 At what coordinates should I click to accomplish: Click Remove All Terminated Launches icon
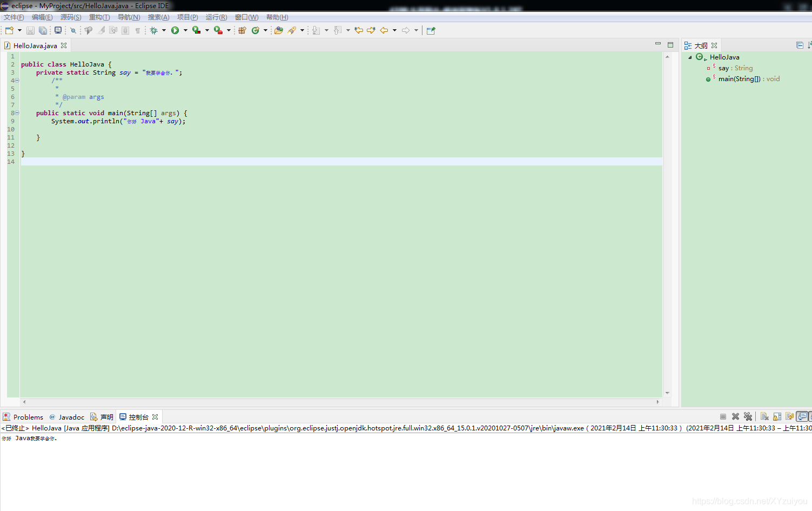[748, 416]
